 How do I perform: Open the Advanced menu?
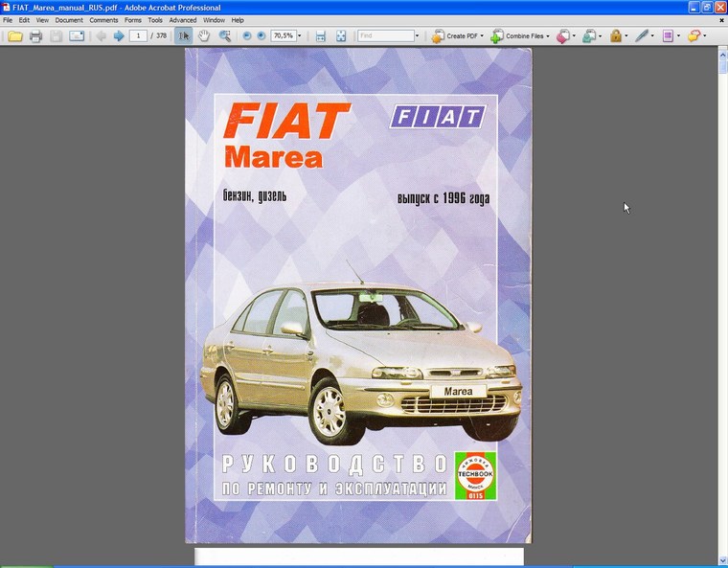[182, 20]
